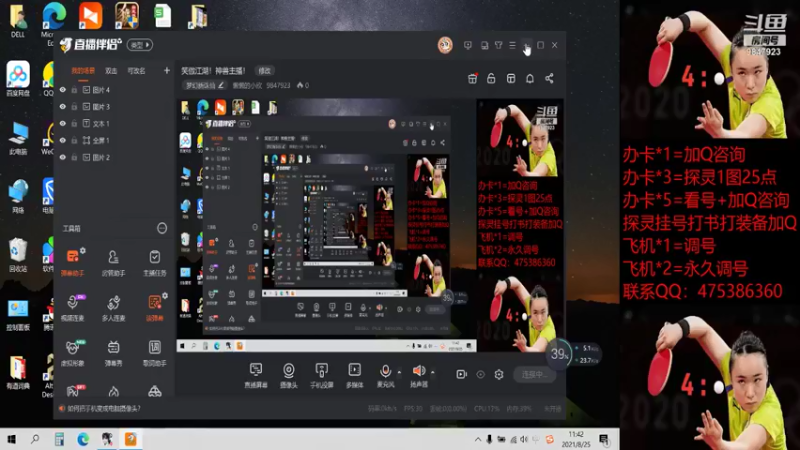
Task: Open Windows Start menu
Action: point(11,439)
